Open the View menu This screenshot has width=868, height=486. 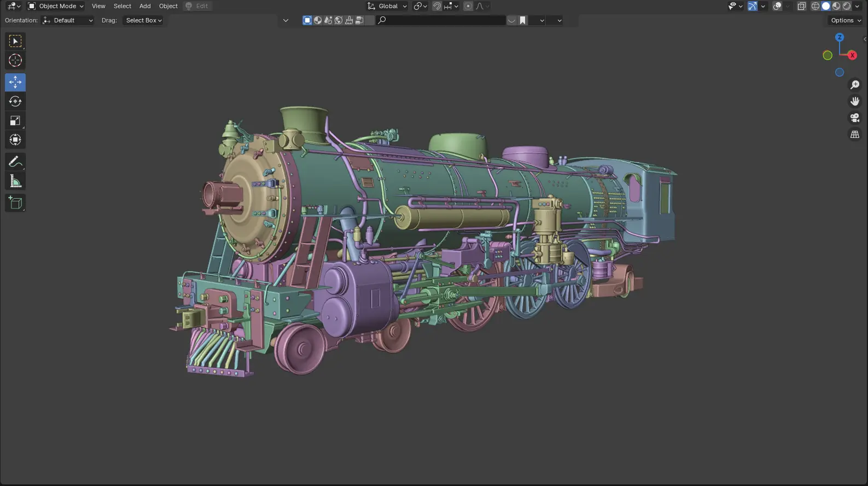pos(98,6)
